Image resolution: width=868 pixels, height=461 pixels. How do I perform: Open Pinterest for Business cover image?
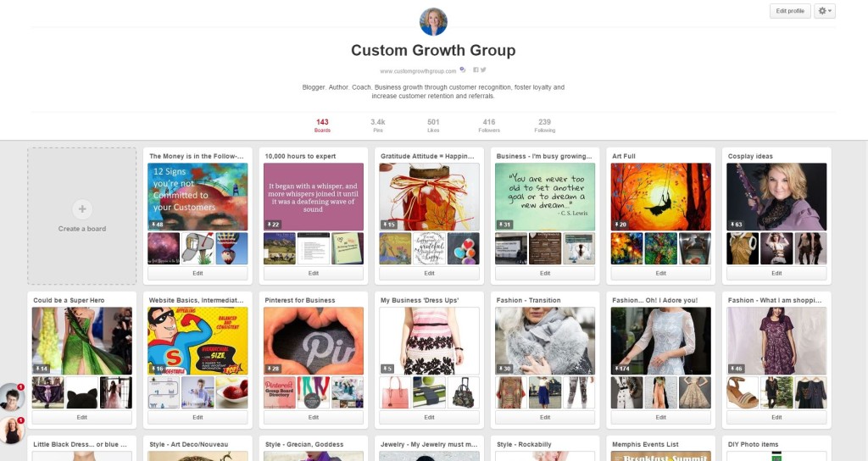[x=314, y=341]
